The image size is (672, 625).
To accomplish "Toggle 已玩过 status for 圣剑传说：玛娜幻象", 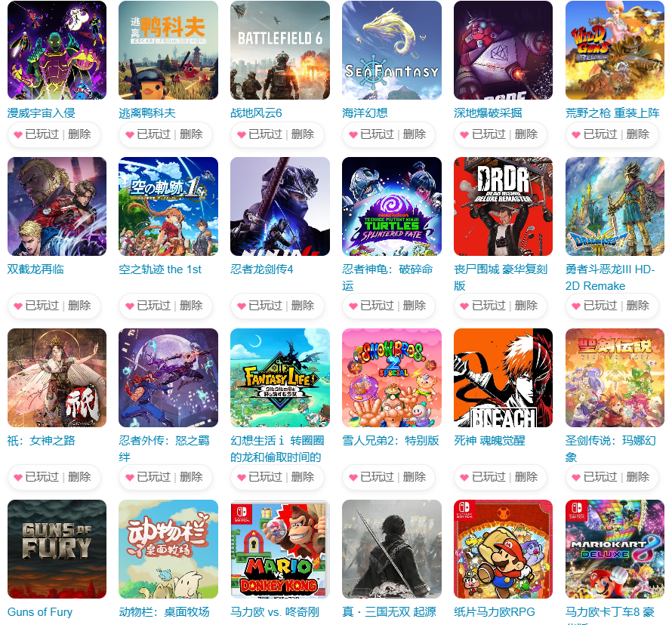I will click(600, 477).
